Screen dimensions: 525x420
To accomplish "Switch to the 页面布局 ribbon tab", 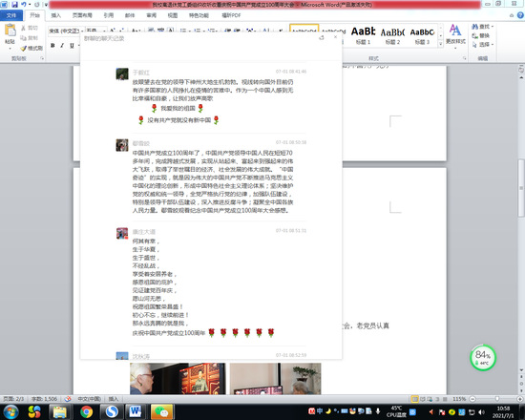I will (x=82, y=15).
